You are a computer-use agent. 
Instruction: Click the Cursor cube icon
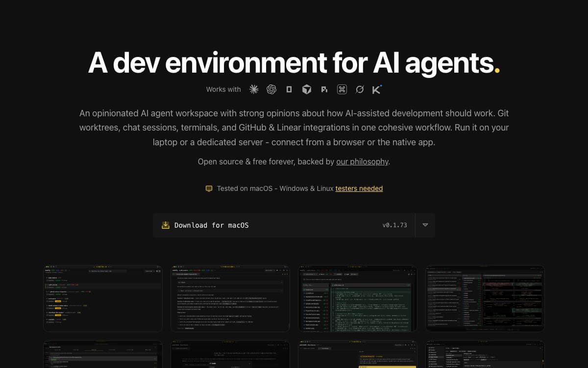(x=307, y=89)
